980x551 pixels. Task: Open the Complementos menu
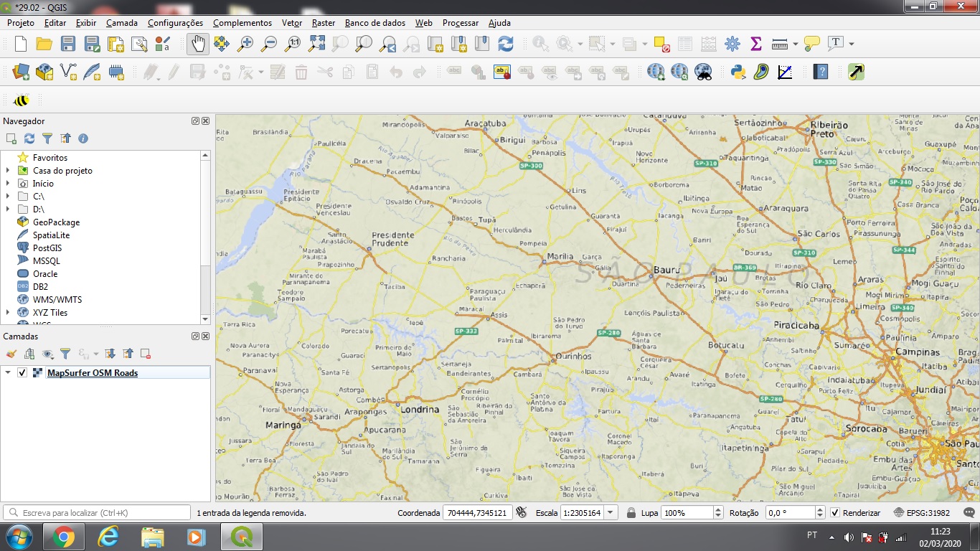[x=242, y=23]
